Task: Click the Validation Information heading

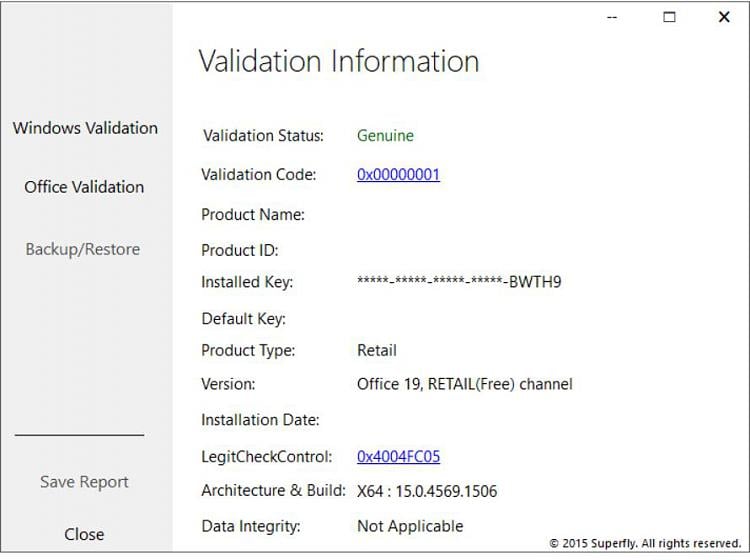Action: (x=339, y=61)
